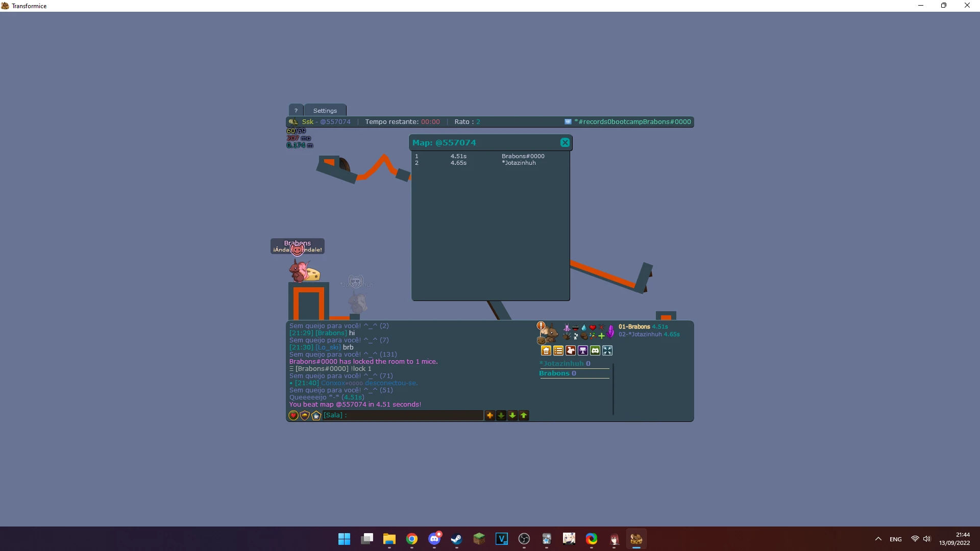Select the brown facepalm emote icon
This screenshot has height=551, width=980.
coord(584,336)
